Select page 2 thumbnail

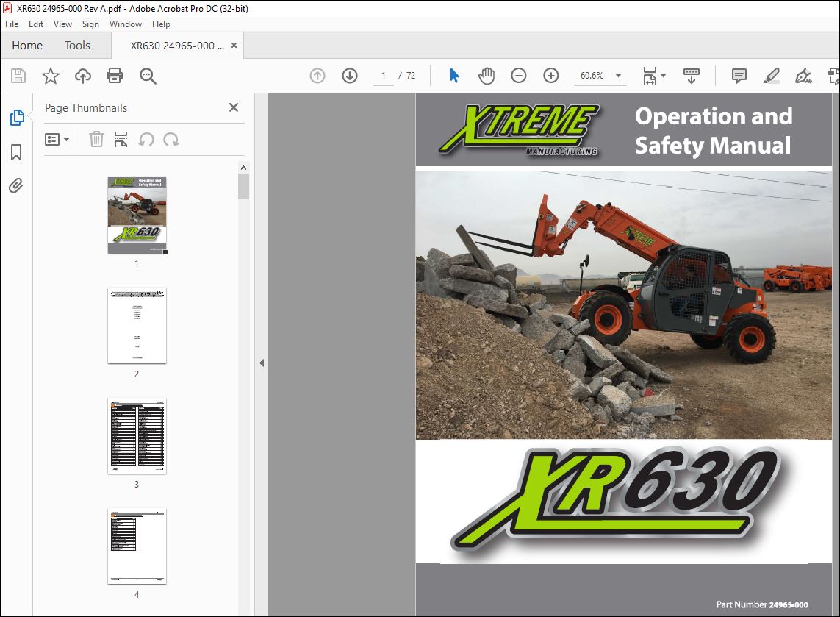click(137, 326)
